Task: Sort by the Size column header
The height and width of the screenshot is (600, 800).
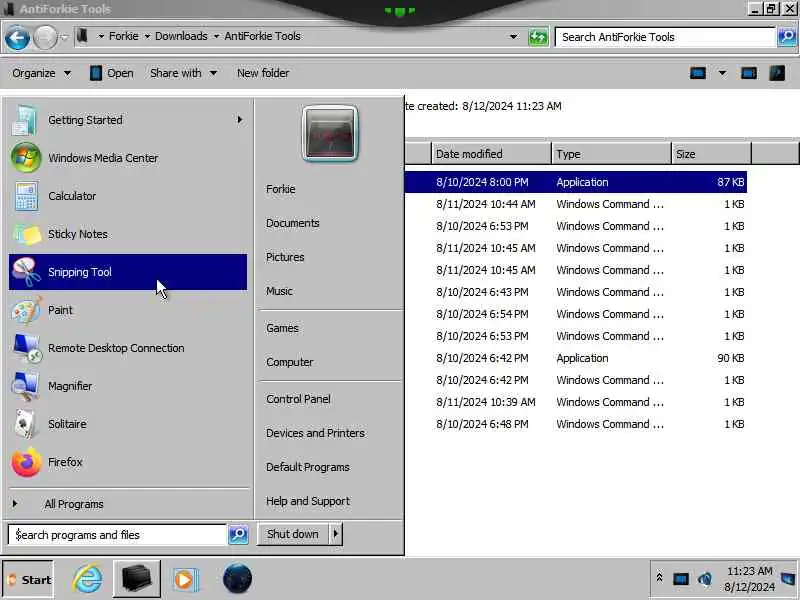Action: tap(711, 154)
